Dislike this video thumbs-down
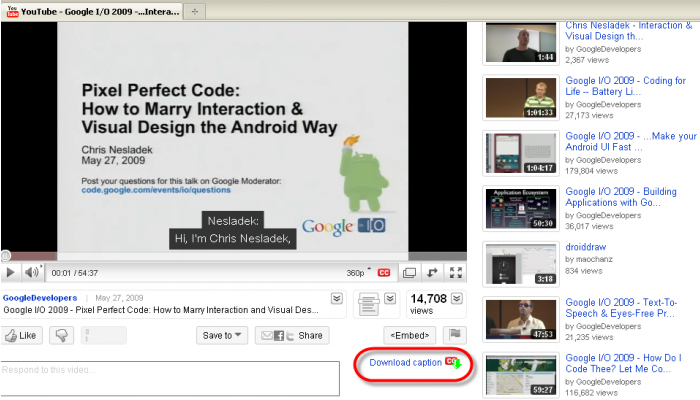 click(x=62, y=335)
